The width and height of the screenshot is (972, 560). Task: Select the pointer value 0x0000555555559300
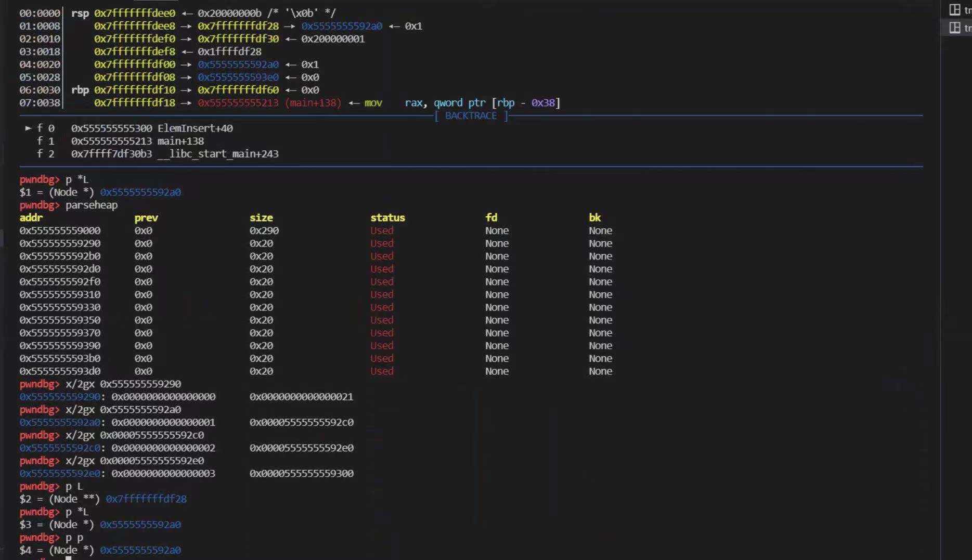click(301, 474)
